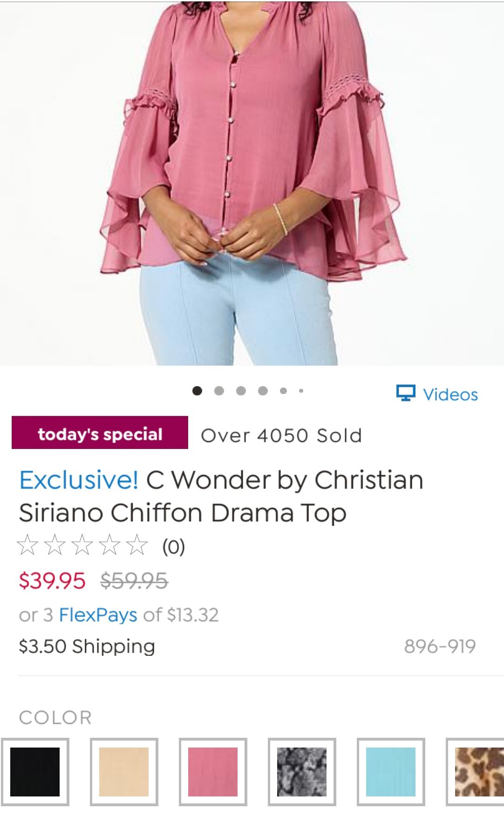This screenshot has height=823, width=504.
Task: Click the today's special badge
Action: click(x=101, y=434)
